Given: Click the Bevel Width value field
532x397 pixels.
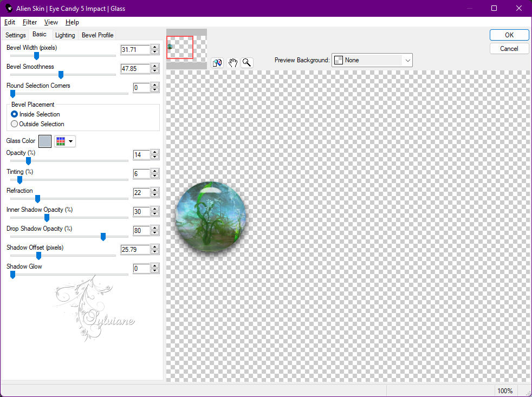Looking at the screenshot, I should click(135, 50).
